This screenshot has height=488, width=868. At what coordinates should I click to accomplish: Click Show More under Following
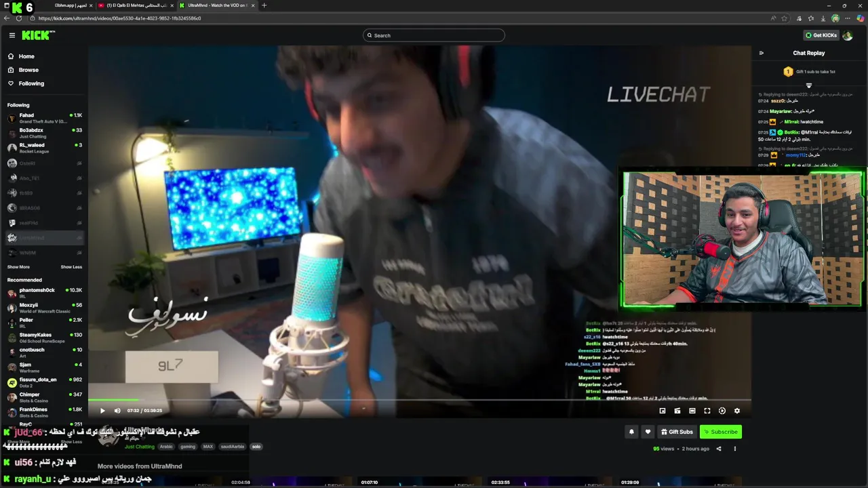(18, 267)
